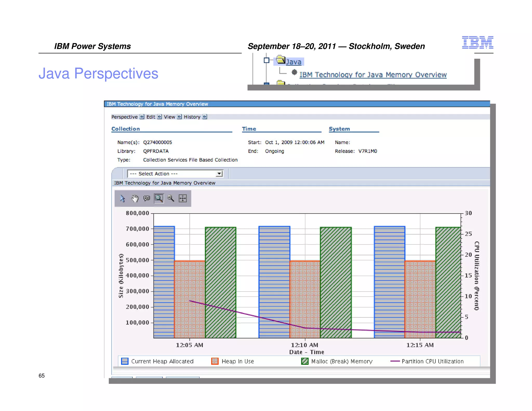Toggle Heap In Use legend swatch
This screenshot has height=411, width=532.
215,361
